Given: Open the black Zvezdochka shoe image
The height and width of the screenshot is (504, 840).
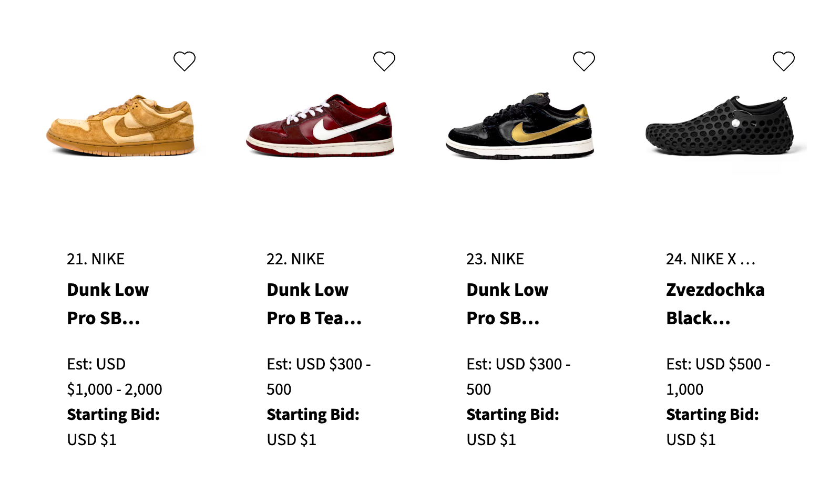Looking at the screenshot, I should pos(719,127).
